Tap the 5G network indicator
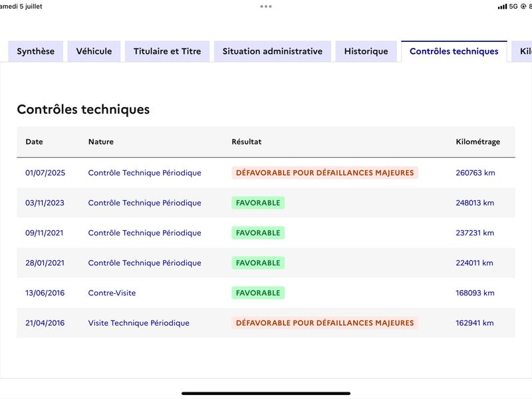This screenshot has width=532, height=399. 513,7
